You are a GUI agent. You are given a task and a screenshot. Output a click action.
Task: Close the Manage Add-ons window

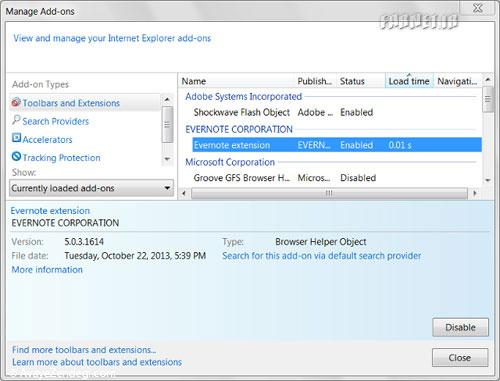point(478,8)
